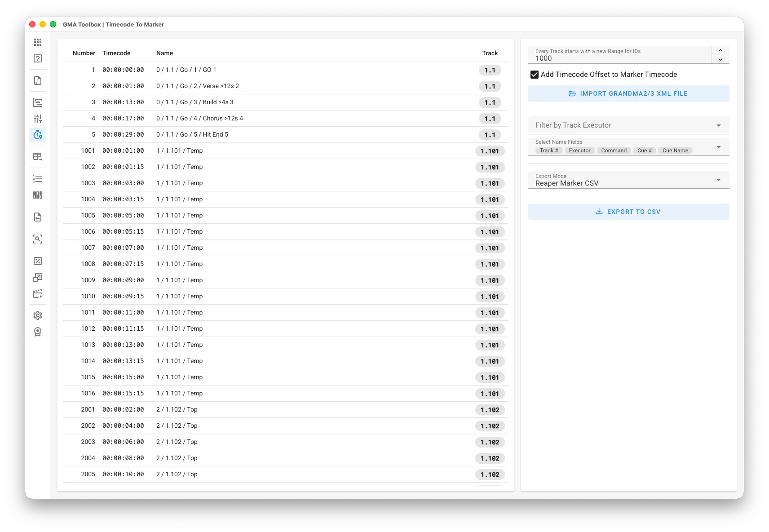Uncheck Add Timecode Offset to Marker Timecode
This screenshot has width=769, height=532.
(x=534, y=75)
